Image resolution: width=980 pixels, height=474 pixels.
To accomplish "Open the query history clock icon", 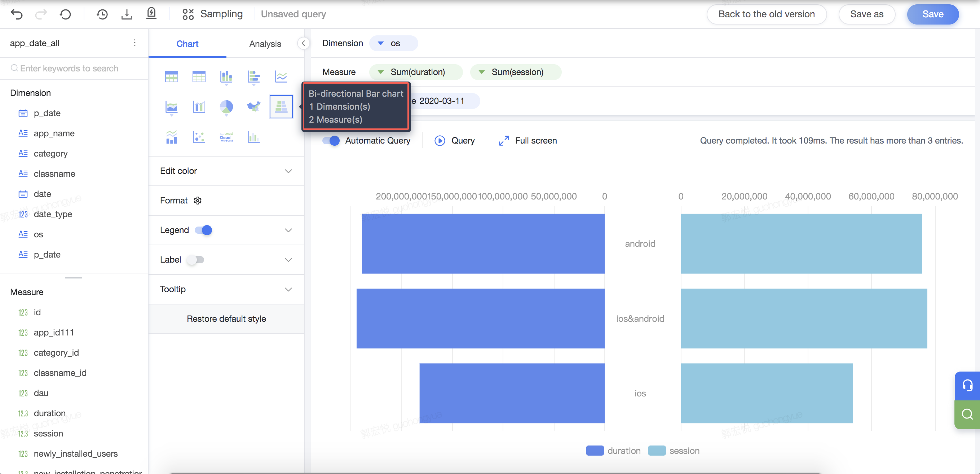I will coord(102,14).
